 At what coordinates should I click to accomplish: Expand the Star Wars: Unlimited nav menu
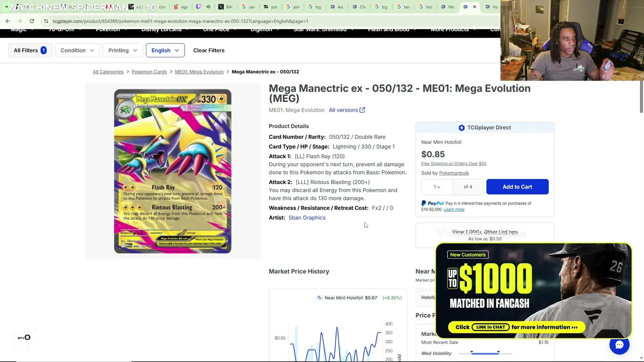[323, 30]
